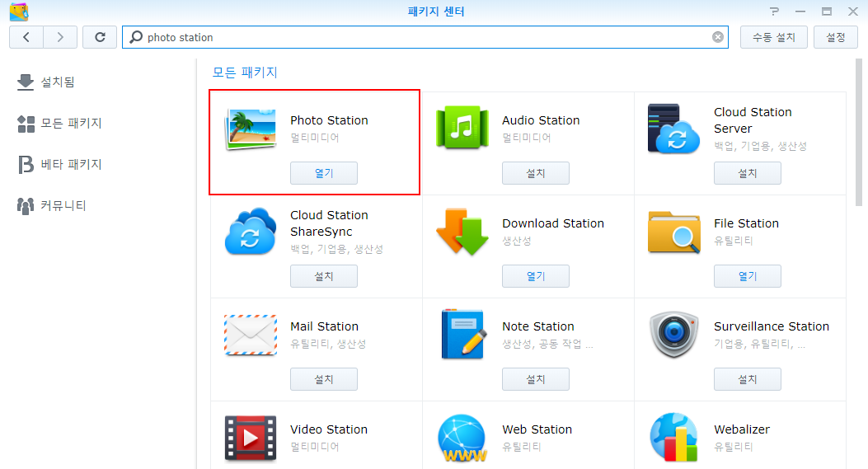This screenshot has width=868, height=469.
Task: Click the photo station search field
Action: pyautogui.click(x=425, y=37)
